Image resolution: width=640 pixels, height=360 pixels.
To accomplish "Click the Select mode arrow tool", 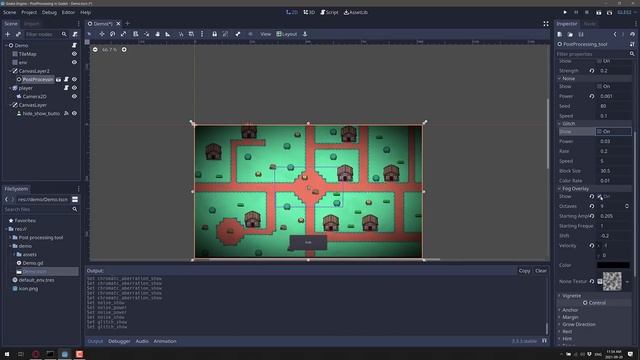I will 89,34.
